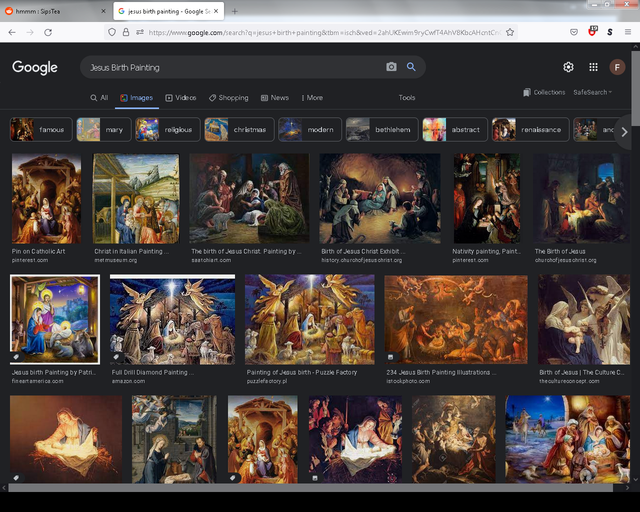Filter results by the famous chip
Screen dimensions: 640x512
click(41, 129)
